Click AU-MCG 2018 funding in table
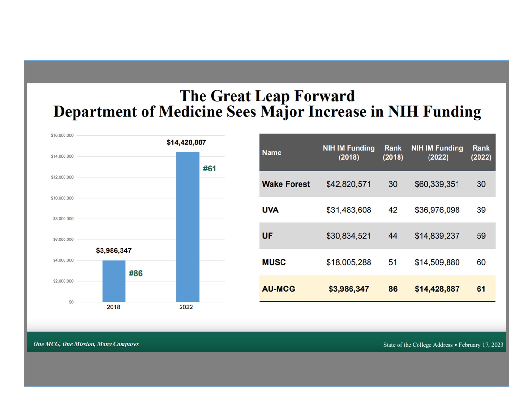Image resolution: width=532 pixels, height=411 pixels. tap(349, 289)
